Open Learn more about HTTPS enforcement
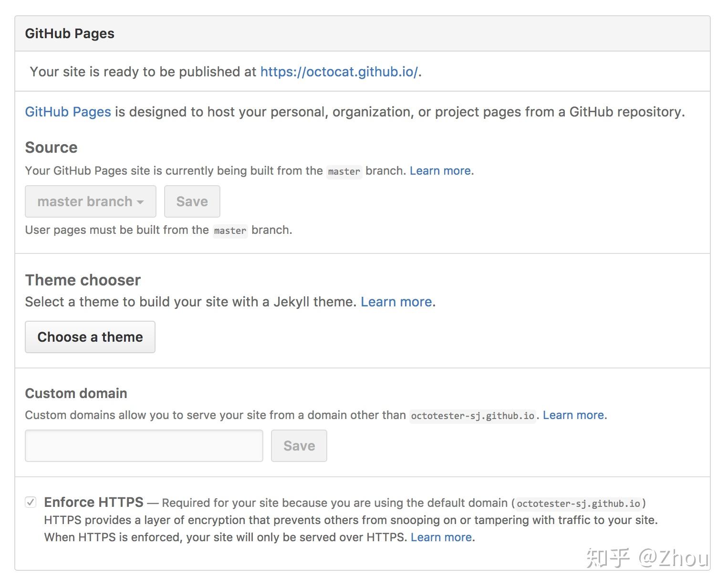 point(440,537)
